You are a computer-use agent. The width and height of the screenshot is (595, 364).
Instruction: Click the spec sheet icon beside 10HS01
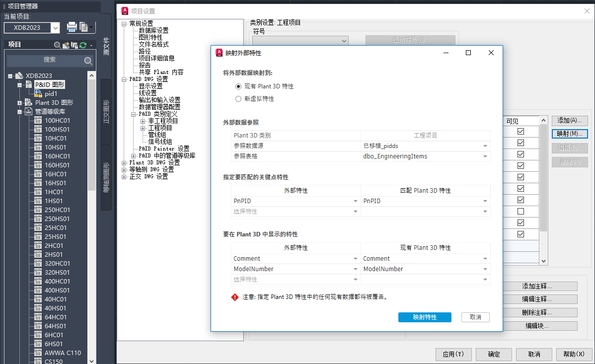click(x=38, y=147)
